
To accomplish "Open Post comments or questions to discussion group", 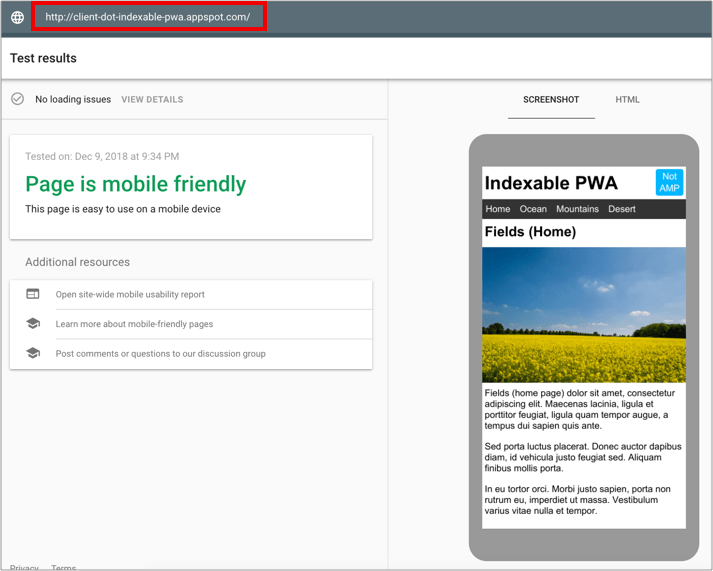I will click(x=161, y=354).
